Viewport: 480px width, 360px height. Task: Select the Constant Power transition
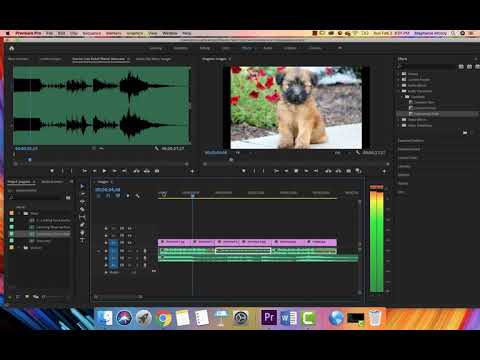(x=425, y=108)
